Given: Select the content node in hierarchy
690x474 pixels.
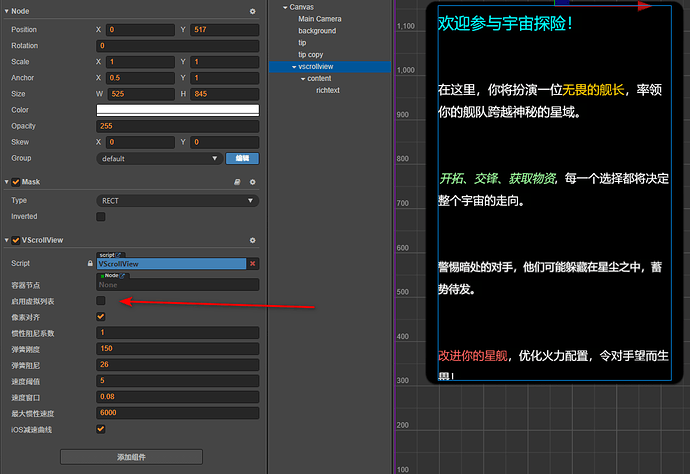Looking at the screenshot, I should tap(319, 78).
